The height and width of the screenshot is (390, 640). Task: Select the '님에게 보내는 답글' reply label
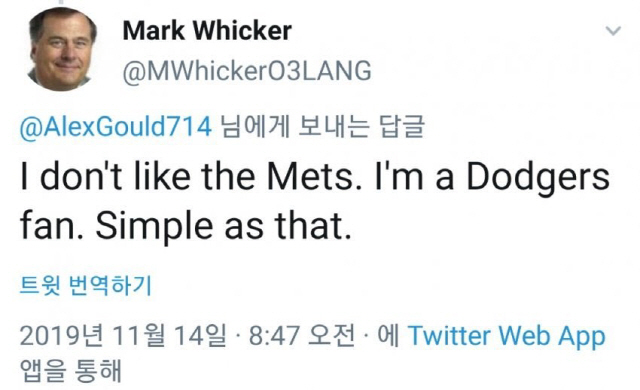(x=322, y=126)
